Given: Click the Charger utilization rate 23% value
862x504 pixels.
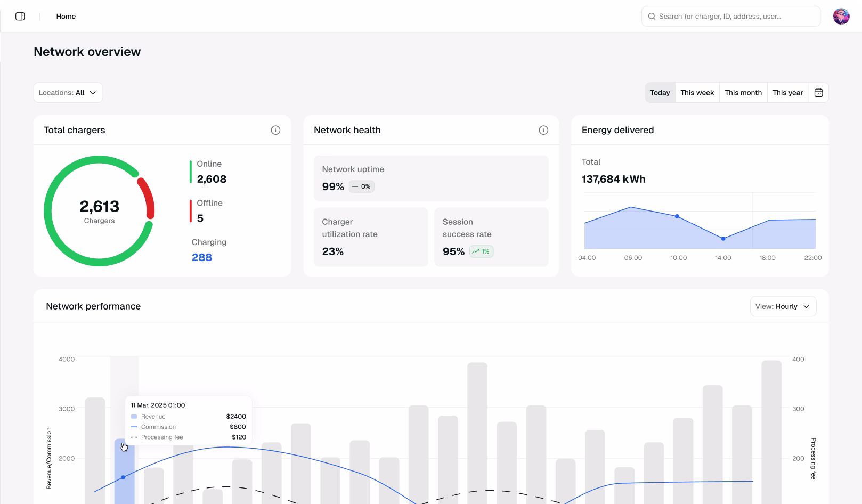Looking at the screenshot, I should click(x=333, y=251).
